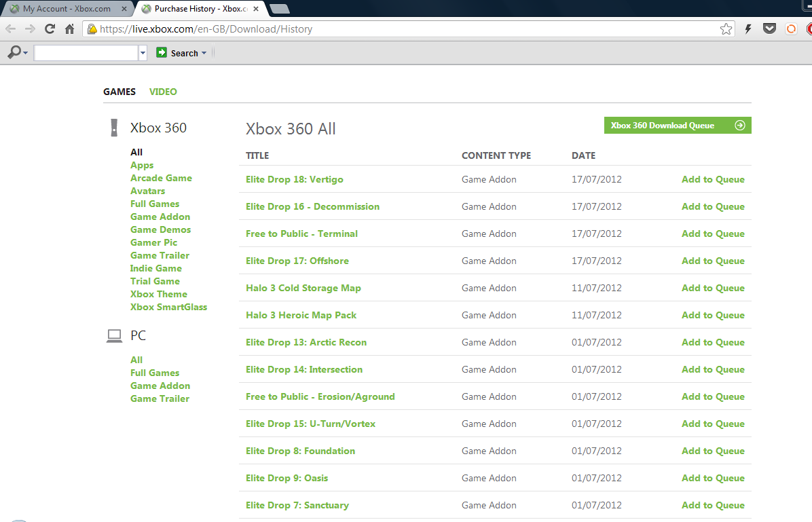Open magnifier icon dropdown arrow
812x522 pixels.
tap(25, 53)
